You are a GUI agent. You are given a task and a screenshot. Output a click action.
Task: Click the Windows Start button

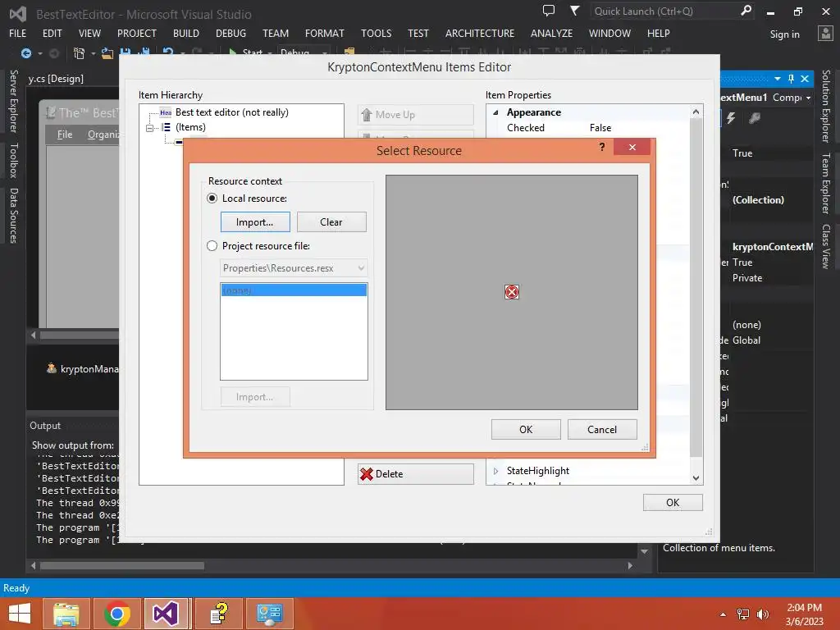click(20, 614)
